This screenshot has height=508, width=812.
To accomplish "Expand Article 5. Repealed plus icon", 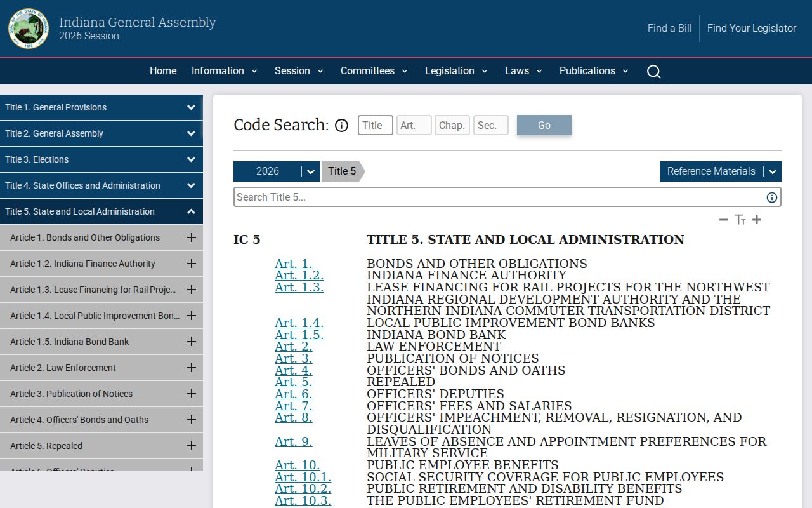I will [191, 446].
